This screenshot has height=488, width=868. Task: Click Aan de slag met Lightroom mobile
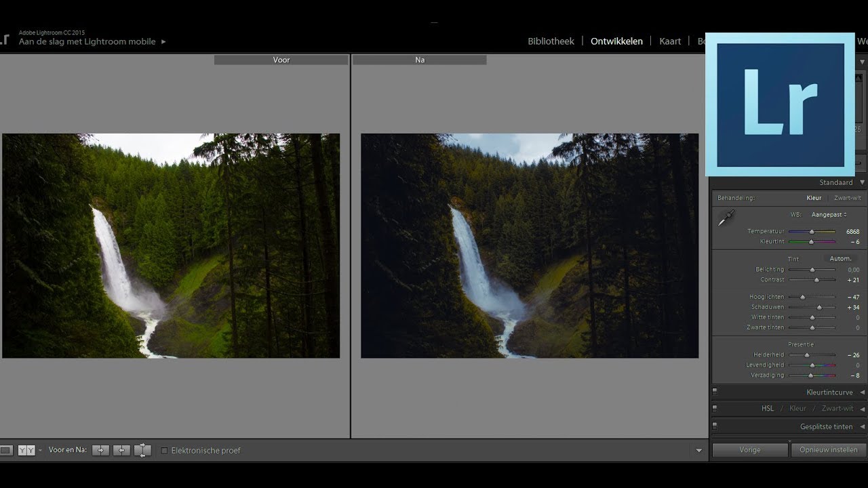pyautogui.click(x=87, y=41)
